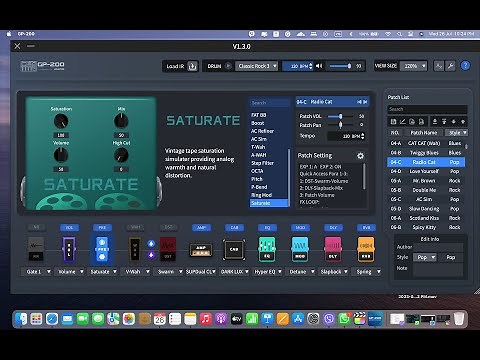Select patch 04-D Love Yourself

(426, 171)
